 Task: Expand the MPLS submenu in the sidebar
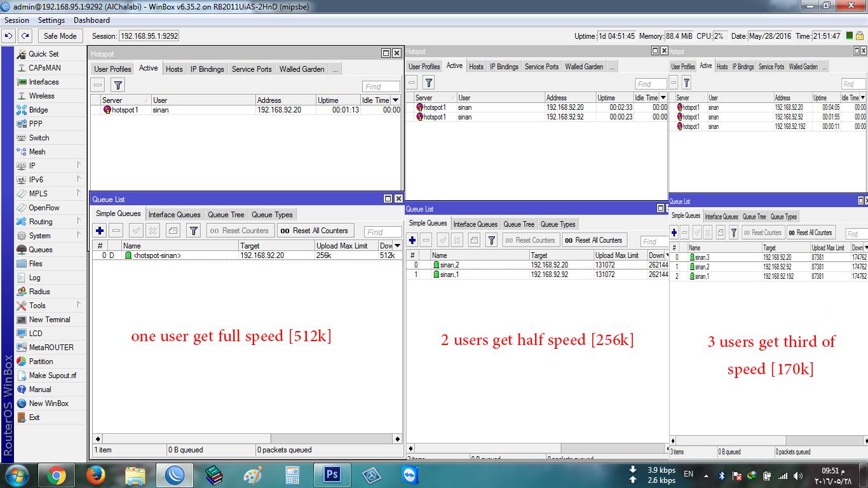pyautogui.click(x=79, y=193)
